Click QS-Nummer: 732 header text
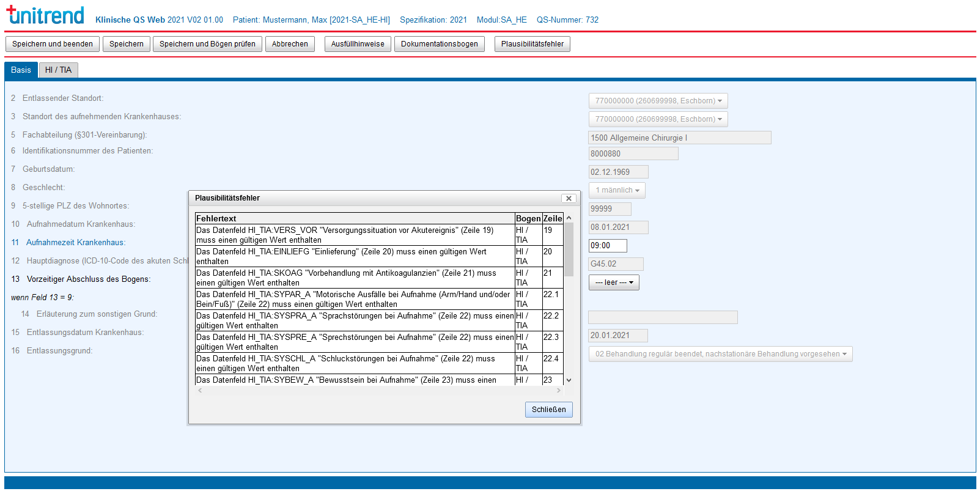980x494 pixels. (x=567, y=20)
